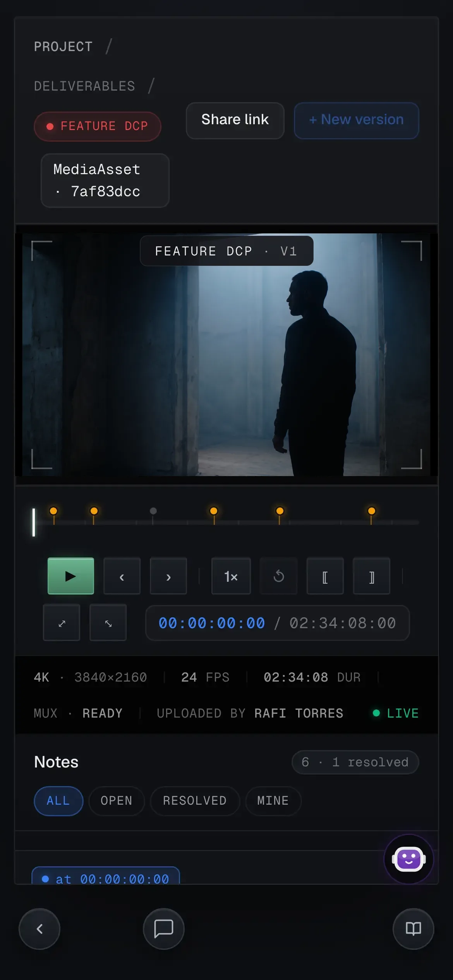Filter notes to OPEN
This screenshot has width=453, height=980.
[x=117, y=801]
